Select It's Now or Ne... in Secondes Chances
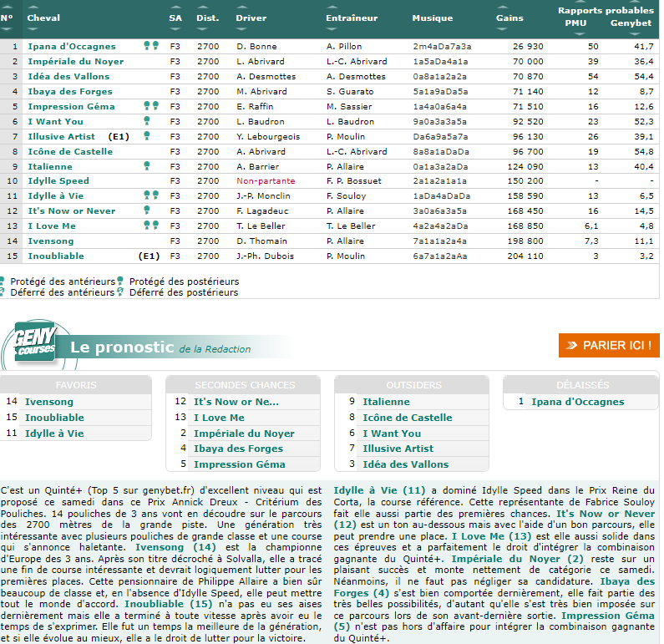The height and width of the screenshot is (644, 664). point(236,402)
